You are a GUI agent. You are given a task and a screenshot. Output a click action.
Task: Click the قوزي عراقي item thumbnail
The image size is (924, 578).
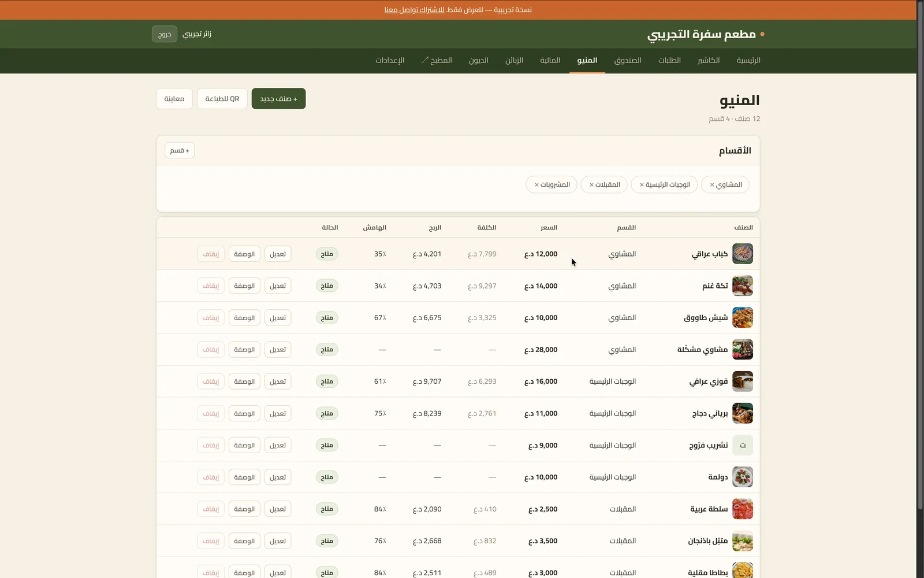743,381
